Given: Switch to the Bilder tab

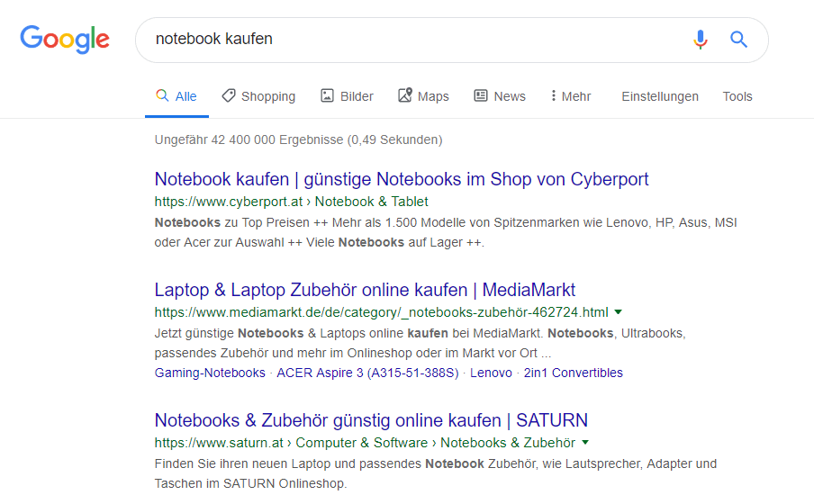Looking at the screenshot, I should (347, 96).
